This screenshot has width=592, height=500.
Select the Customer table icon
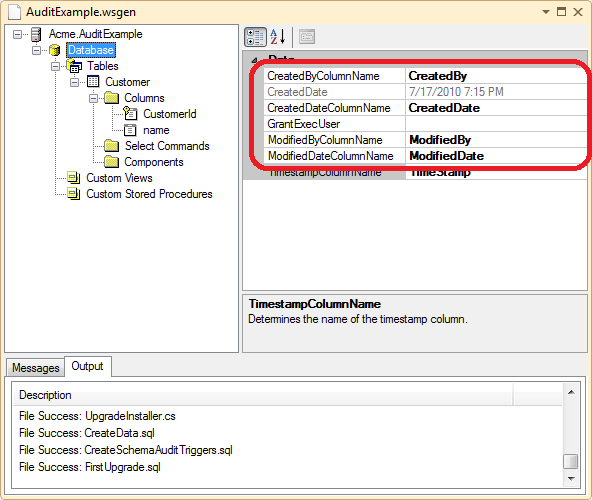[93, 82]
